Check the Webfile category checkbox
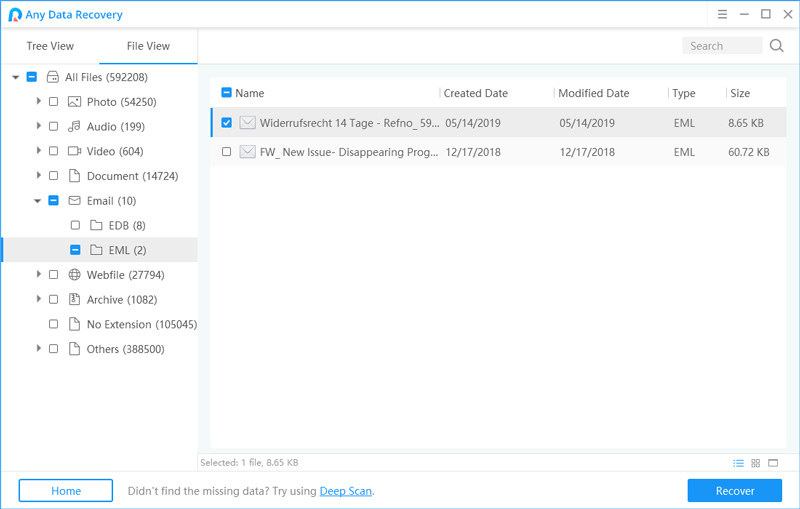The width and height of the screenshot is (800, 509). [x=54, y=274]
